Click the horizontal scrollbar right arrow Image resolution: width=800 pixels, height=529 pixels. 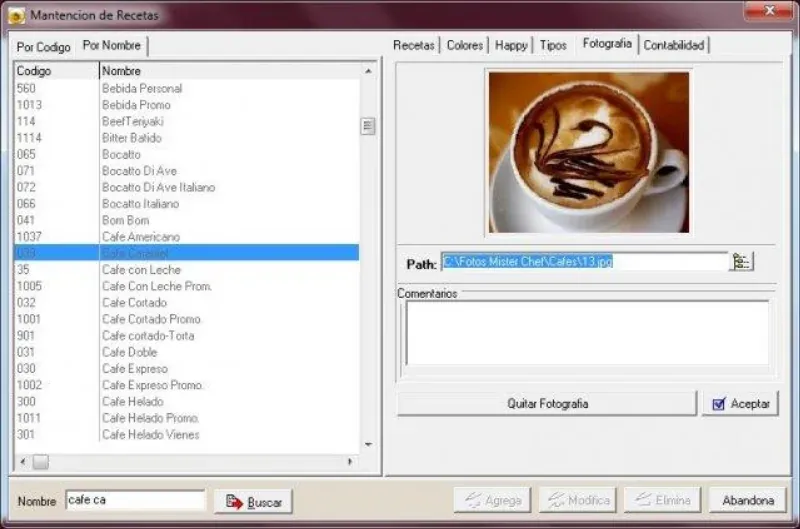click(349, 462)
